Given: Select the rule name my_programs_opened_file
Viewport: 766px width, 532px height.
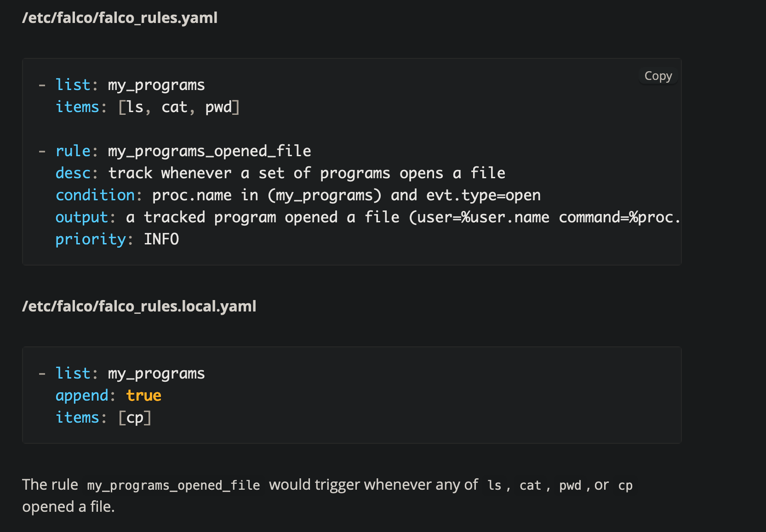Looking at the screenshot, I should [209, 151].
